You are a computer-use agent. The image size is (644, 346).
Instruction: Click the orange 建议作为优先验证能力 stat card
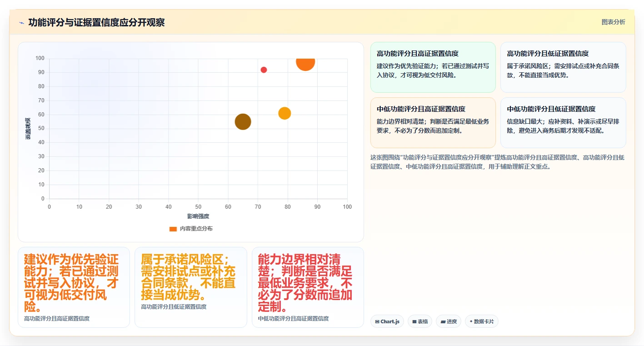(x=74, y=287)
